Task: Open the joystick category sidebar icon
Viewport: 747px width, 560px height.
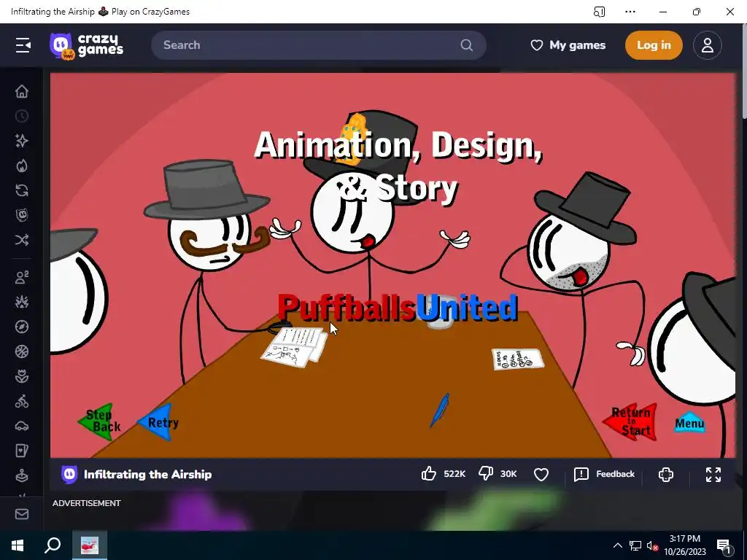Action: 22,475
